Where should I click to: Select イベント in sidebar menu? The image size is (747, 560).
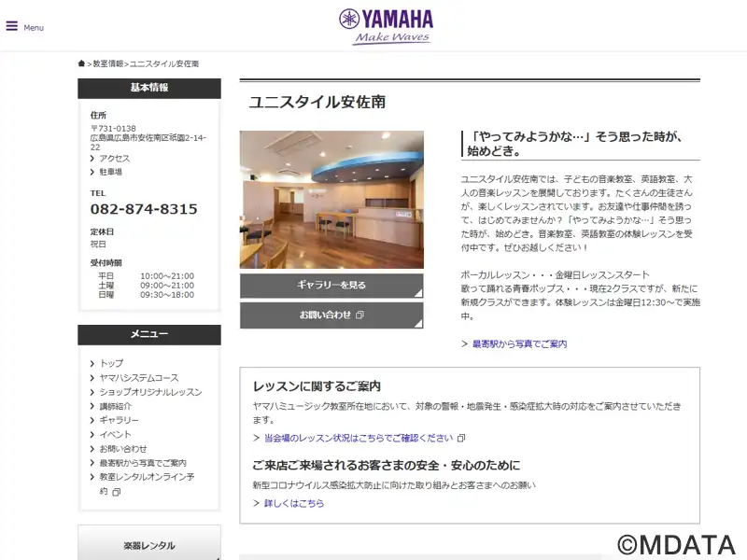pos(116,435)
